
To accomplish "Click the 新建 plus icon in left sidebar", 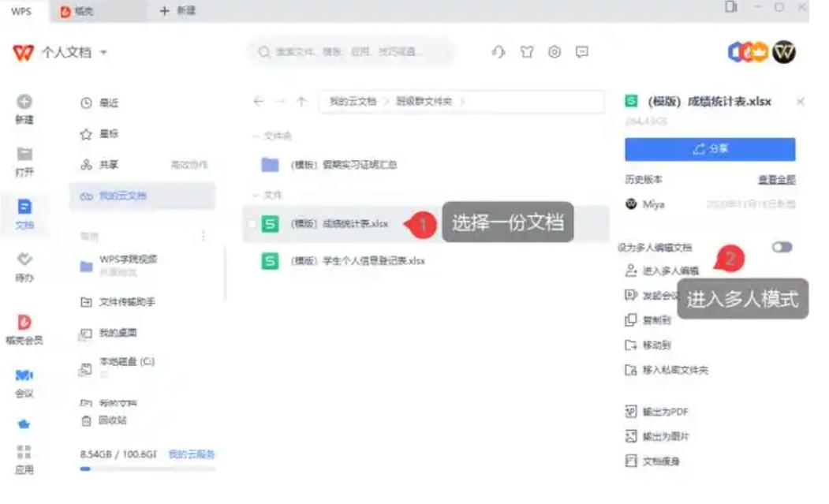I will (x=24, y=101).
